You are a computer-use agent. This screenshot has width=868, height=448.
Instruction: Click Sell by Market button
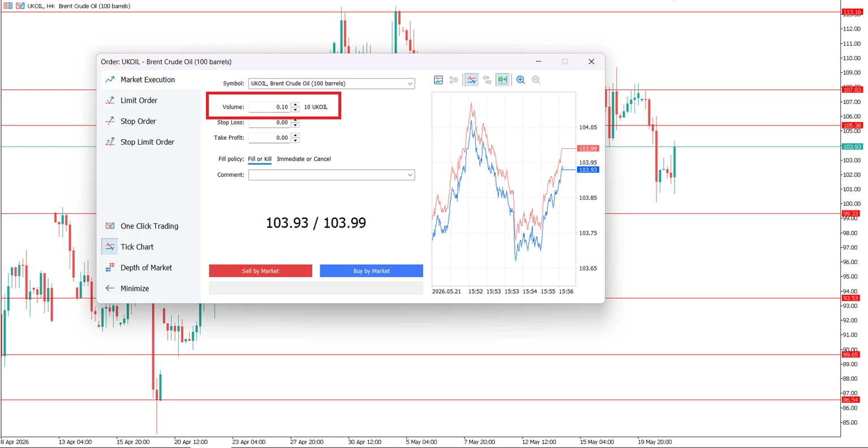260,271
